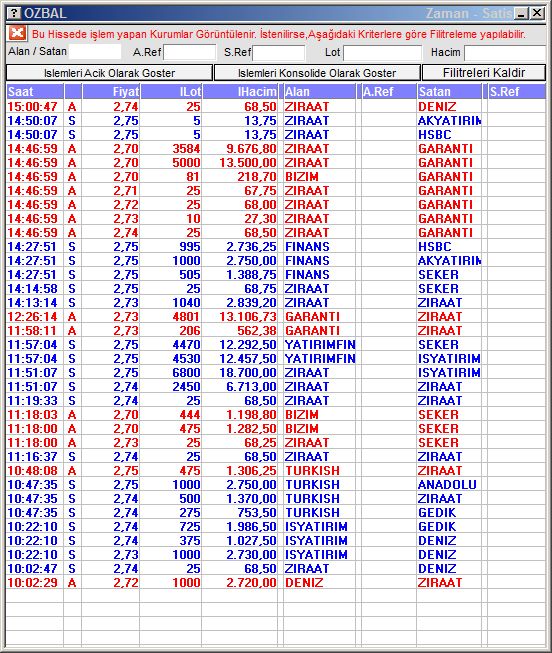
Task: Sort by the Fiyat column header
Action: pos(111,92)
